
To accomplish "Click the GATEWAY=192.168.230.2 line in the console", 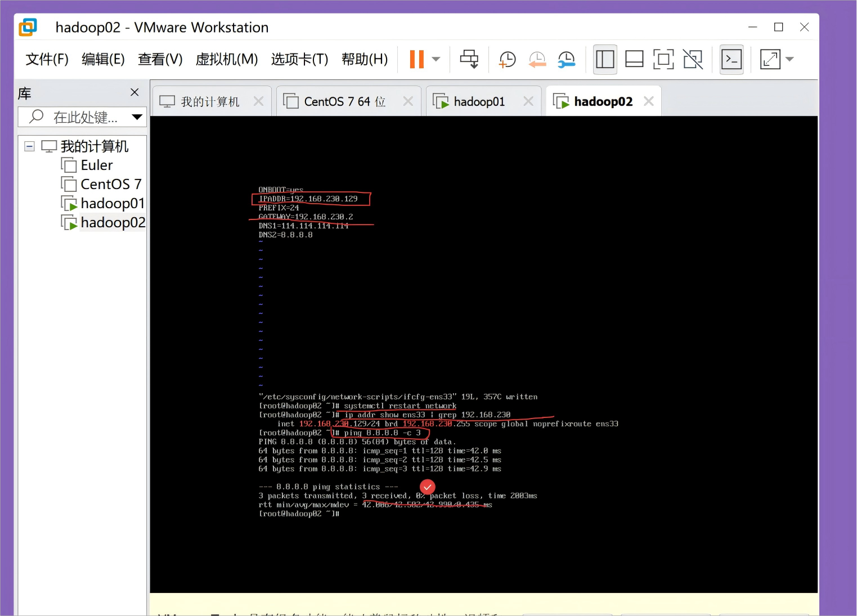I will 306,217.
